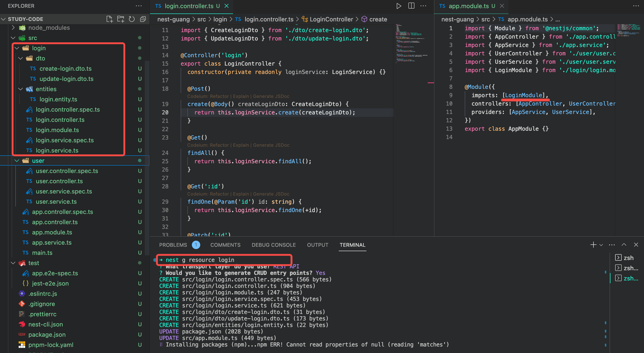
Task: Open user.service.ts in the file tree
Action: pyautogui.click(x=56, y=202)
